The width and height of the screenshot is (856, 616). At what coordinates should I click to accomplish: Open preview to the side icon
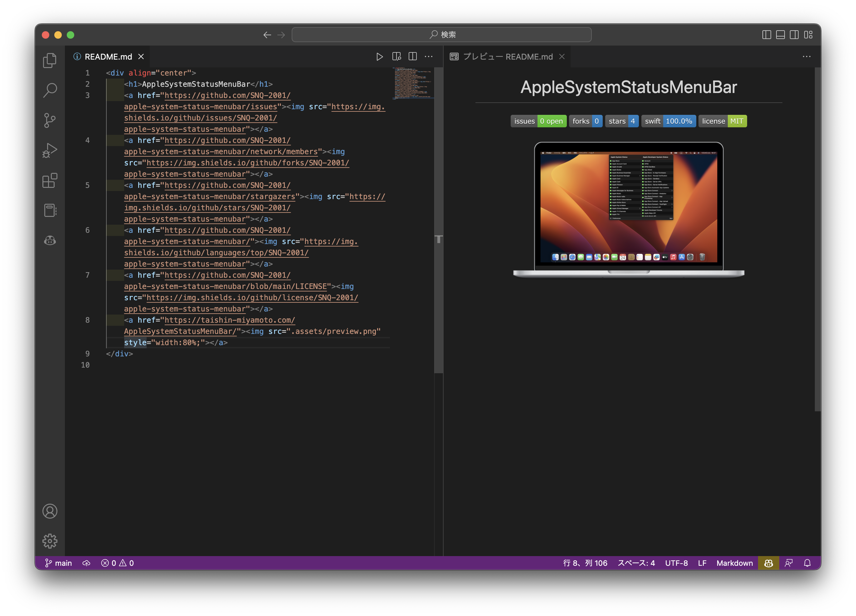point(396,56)
